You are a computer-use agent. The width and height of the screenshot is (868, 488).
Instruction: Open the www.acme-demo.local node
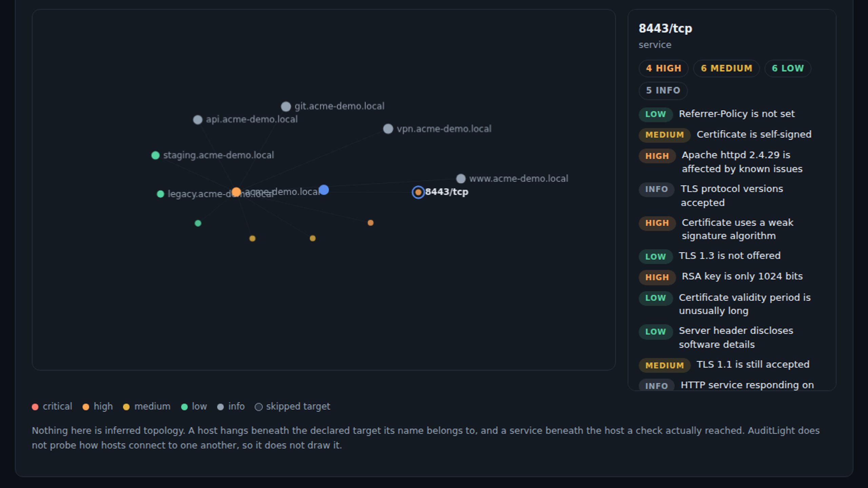pos(461,179)
